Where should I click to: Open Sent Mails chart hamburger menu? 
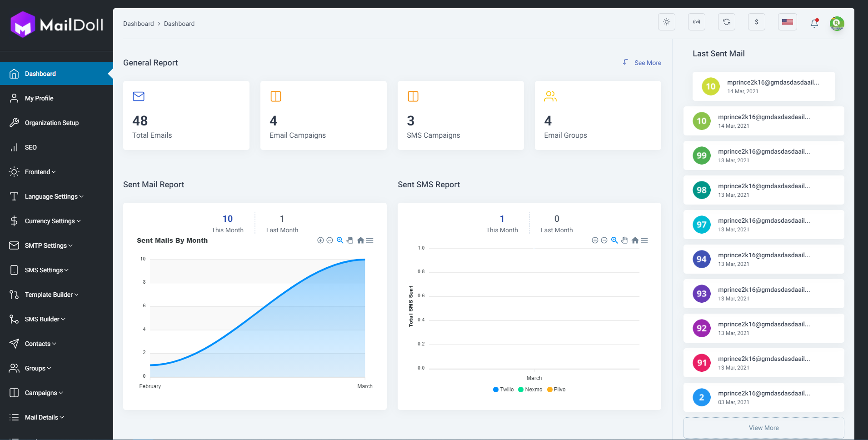[370, 240]
